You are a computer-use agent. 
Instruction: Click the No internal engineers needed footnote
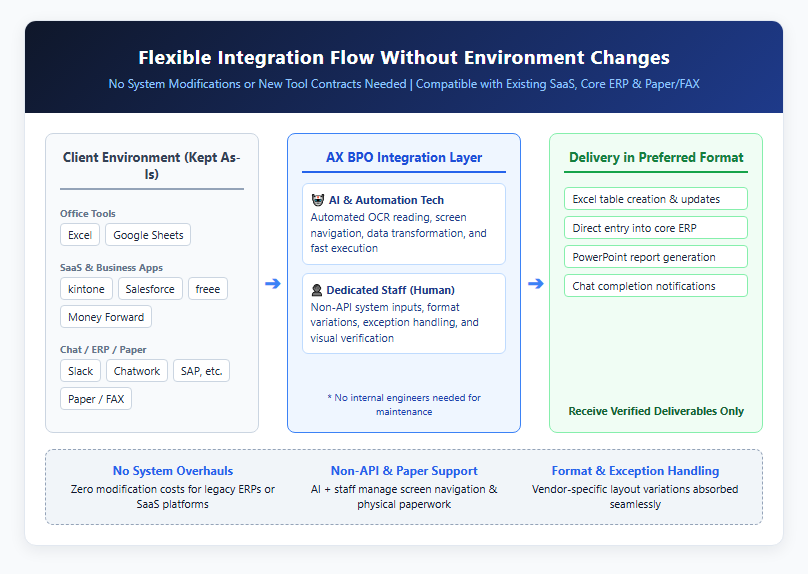click(x=404, y=404)
